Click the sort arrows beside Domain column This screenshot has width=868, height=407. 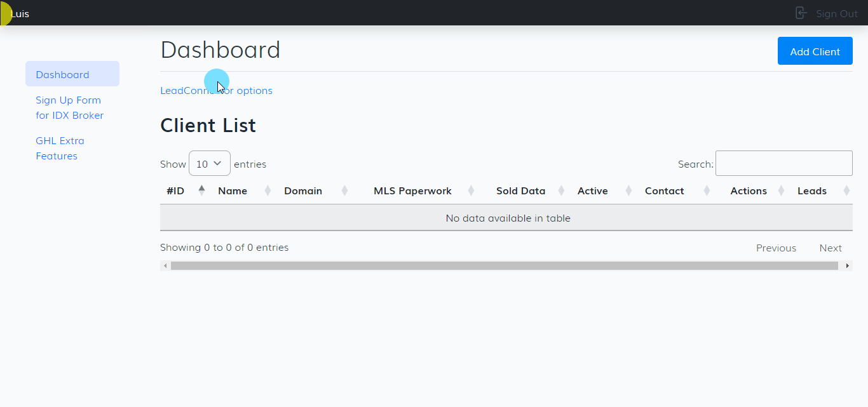click(344, 190)
